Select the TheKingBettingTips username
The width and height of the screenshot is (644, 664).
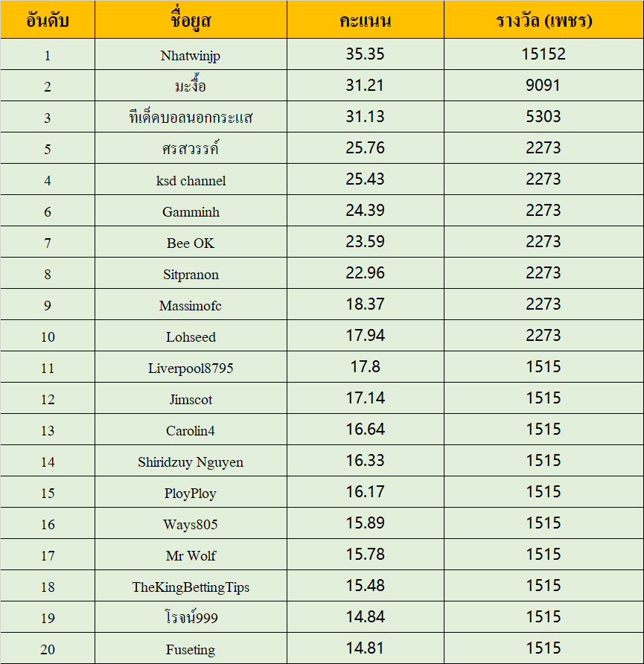pos(191,587)
